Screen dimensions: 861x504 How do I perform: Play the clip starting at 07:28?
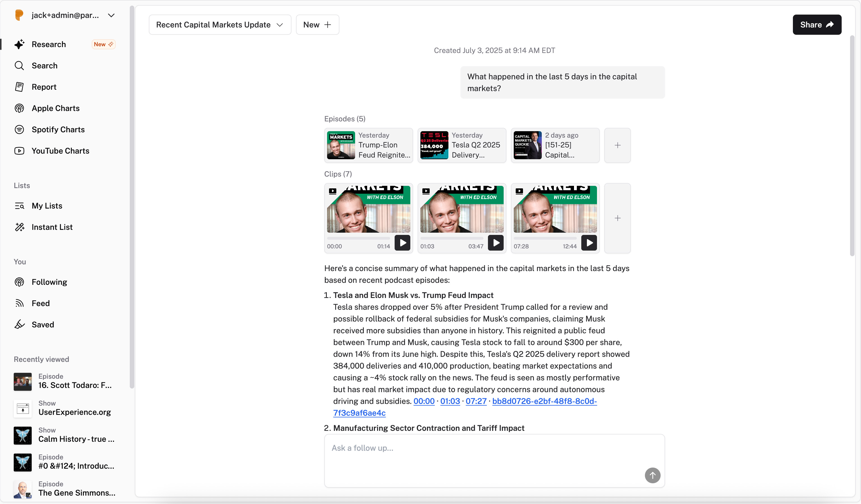click(x=589, y=242)
